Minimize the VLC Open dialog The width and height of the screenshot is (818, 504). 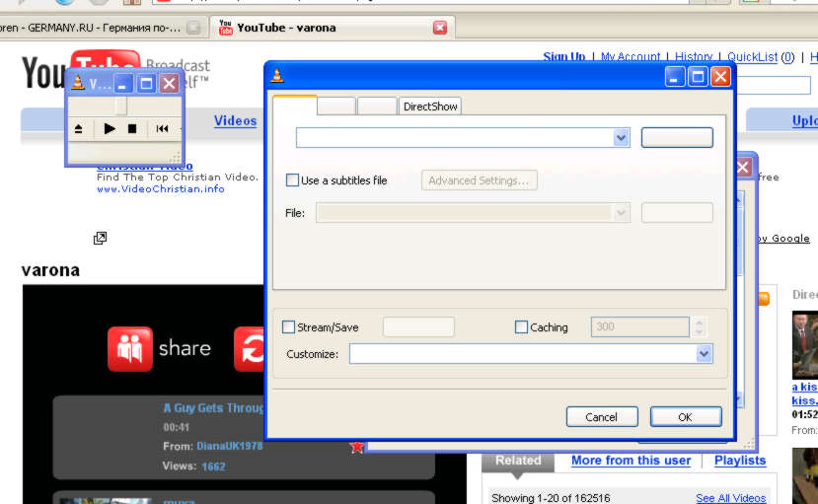(675, 77)
